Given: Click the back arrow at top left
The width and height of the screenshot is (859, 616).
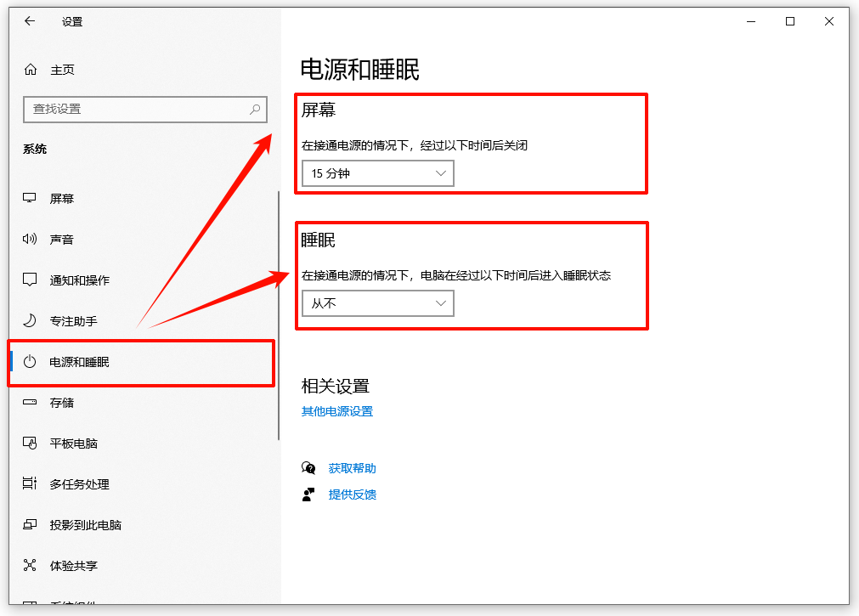Looking at the screenshot, I should tap(30, 21).
